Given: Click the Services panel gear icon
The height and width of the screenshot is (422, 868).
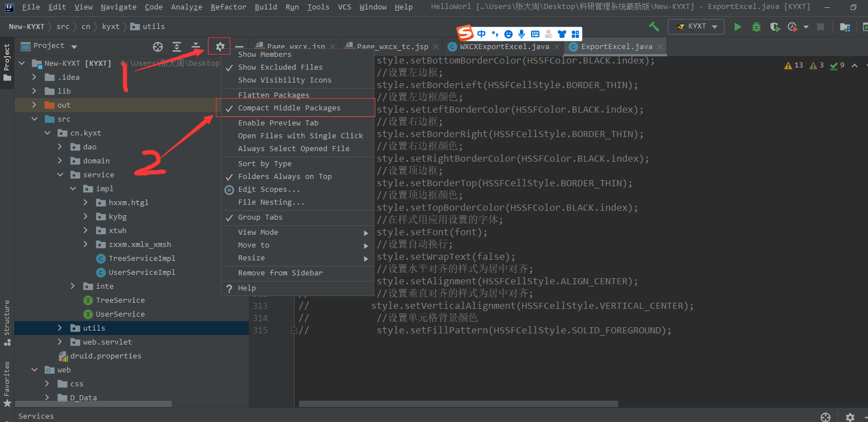Looking at the screenshot, I should 850,417.
